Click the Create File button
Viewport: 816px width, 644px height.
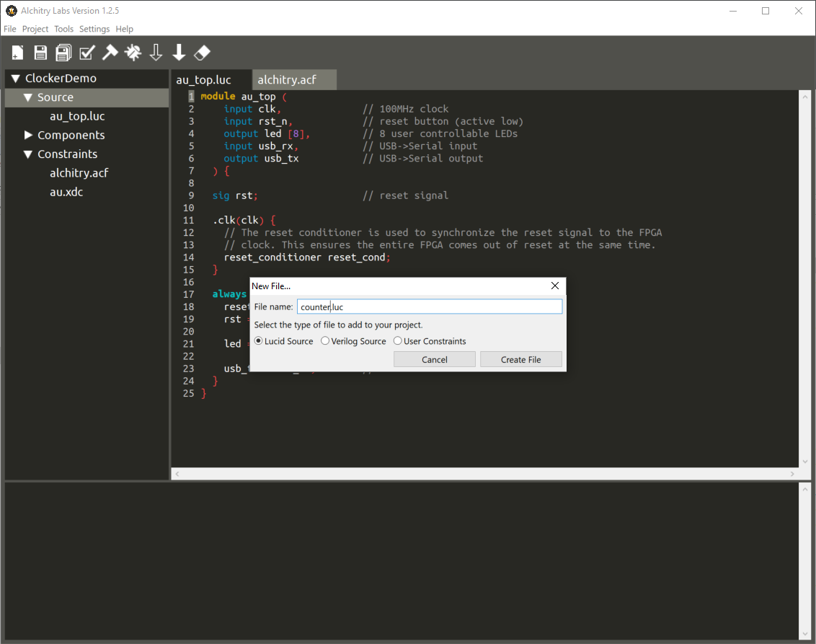click(521, 359)
